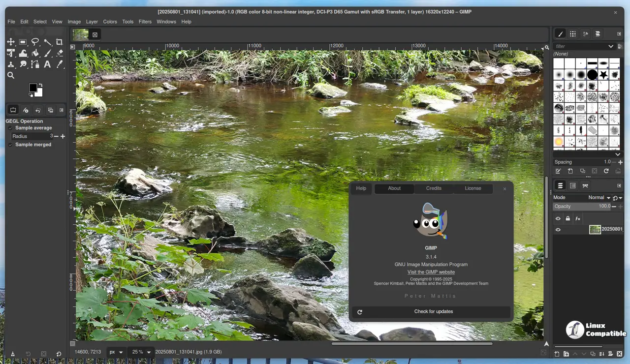Screen dimensions: 630x364
Task: Click the Fuzzy Select magic wand tool
Action: coord(47,42)
